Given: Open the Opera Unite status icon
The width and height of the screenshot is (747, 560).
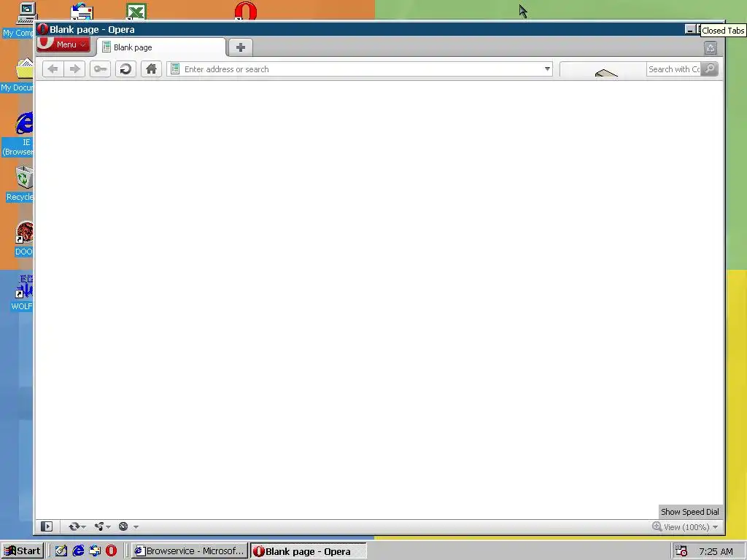Looking at the screenshot, I should [98, 526].
